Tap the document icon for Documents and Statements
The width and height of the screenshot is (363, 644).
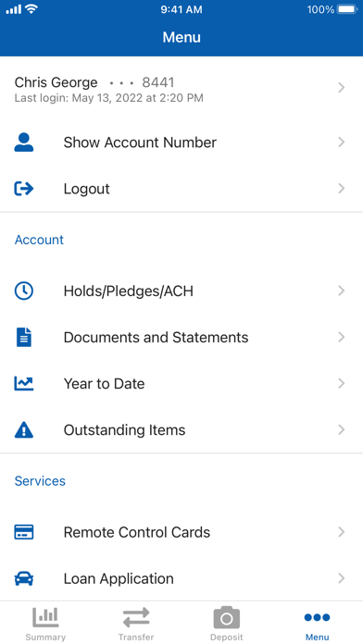[24, 337]
